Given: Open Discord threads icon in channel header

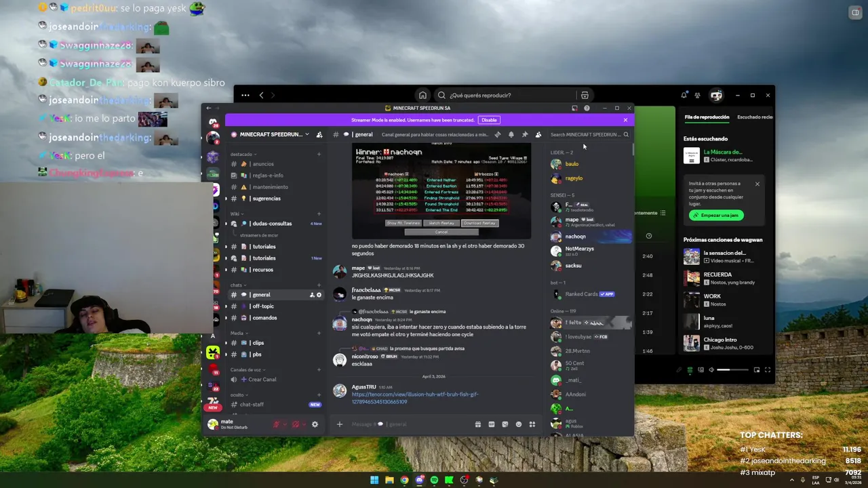Looking at the screenshot, I should [x=498, y=134].
